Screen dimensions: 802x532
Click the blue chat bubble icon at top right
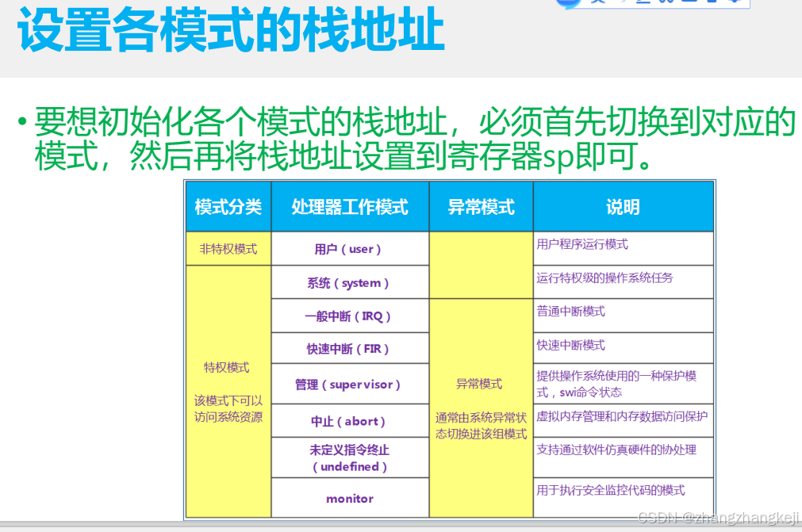coord(568,4)
